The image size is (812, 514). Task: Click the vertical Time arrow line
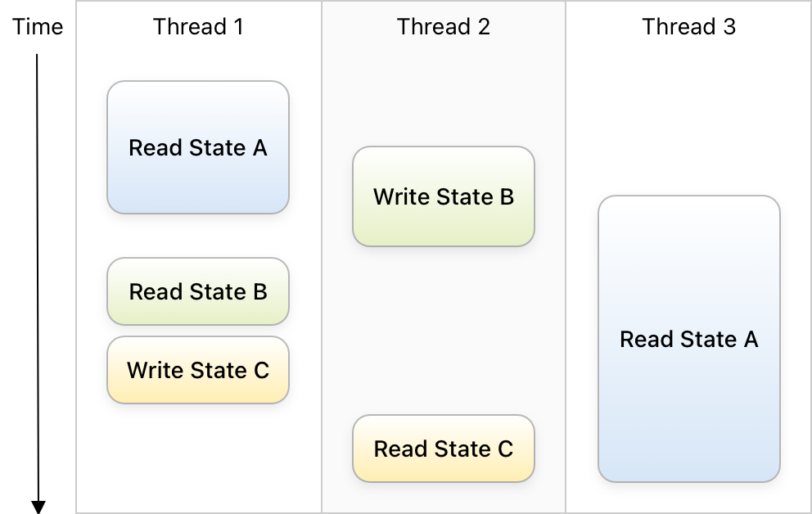pos(38,277)
